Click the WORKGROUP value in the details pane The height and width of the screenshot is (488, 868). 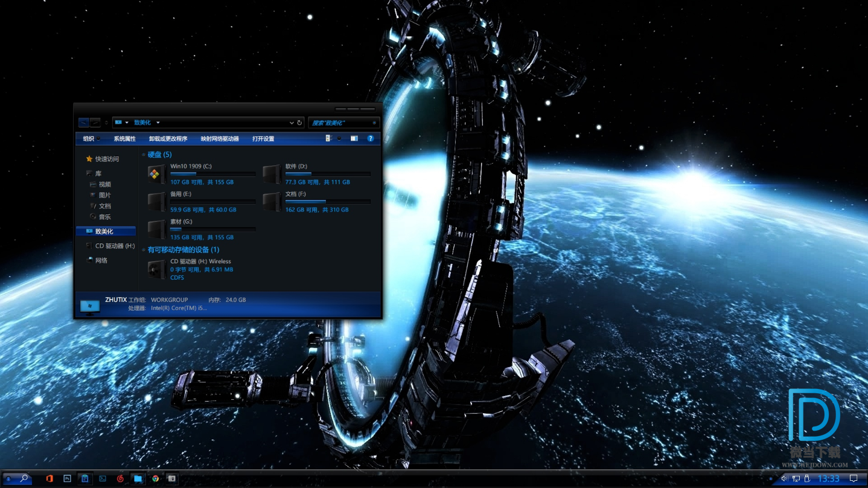[169, 300]
